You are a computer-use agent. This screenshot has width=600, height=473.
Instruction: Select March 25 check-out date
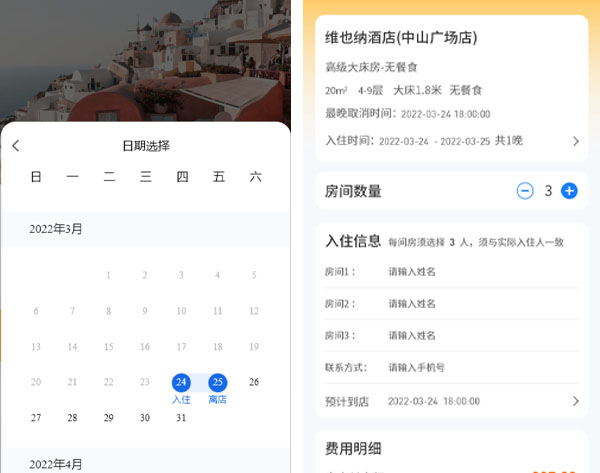click(x=217, y=382)
